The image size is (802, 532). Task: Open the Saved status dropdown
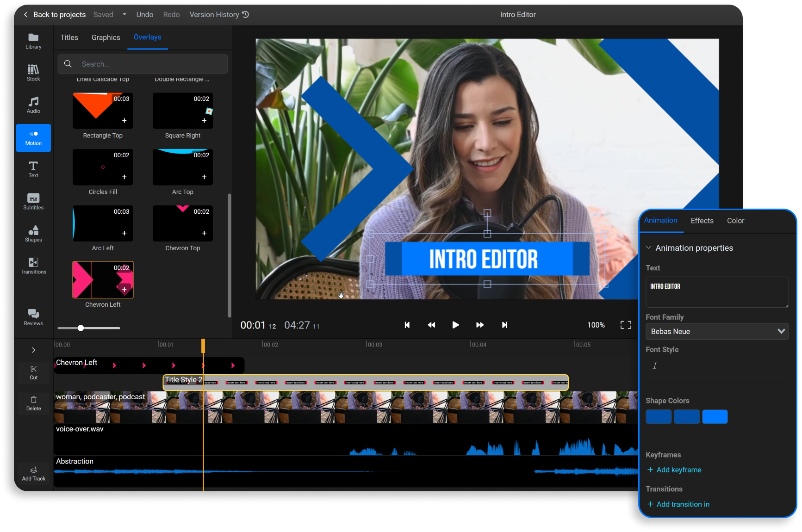coord(124,14)
